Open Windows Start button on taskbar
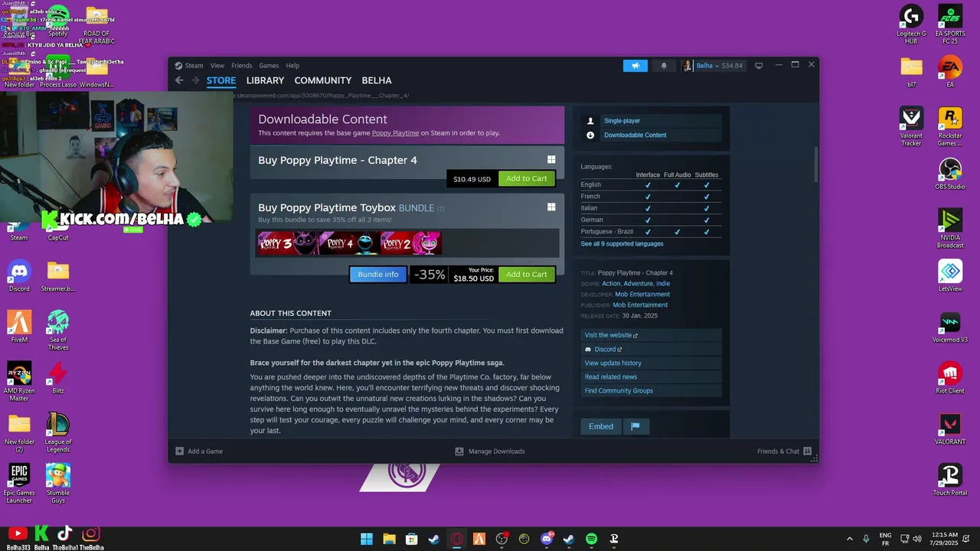980x551 pixels. point(367,539)
